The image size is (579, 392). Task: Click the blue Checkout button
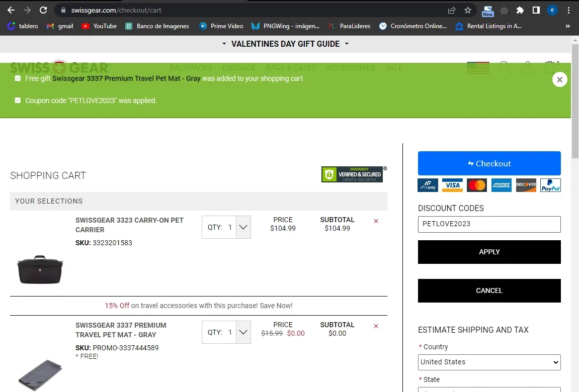(489, 163)
